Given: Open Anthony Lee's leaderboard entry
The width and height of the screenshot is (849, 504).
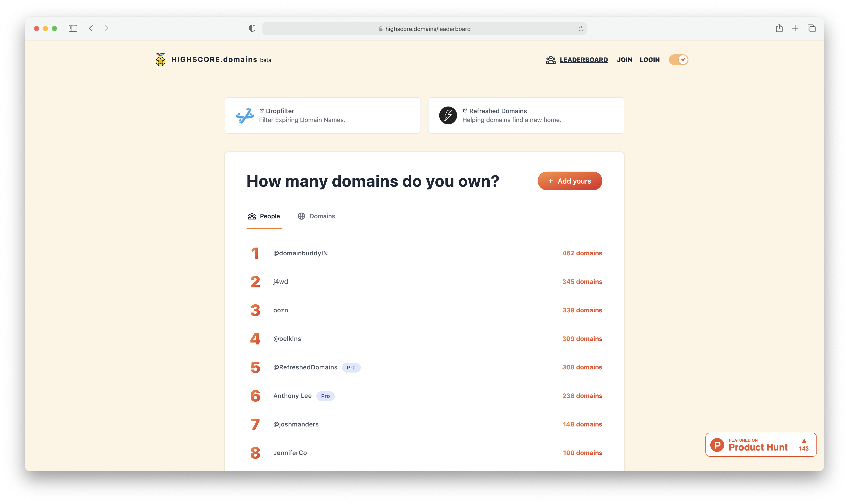Looking at the screenshot, I should click(292, 396).
